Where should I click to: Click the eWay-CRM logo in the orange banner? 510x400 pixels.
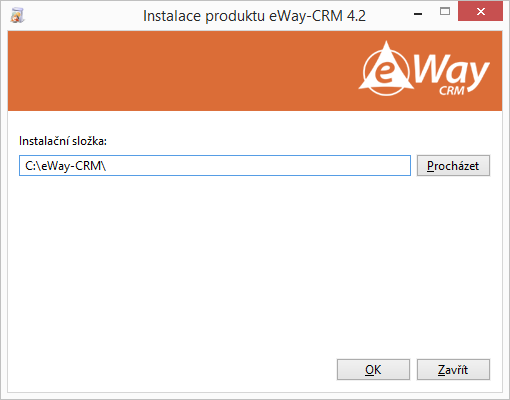(424, 69)
